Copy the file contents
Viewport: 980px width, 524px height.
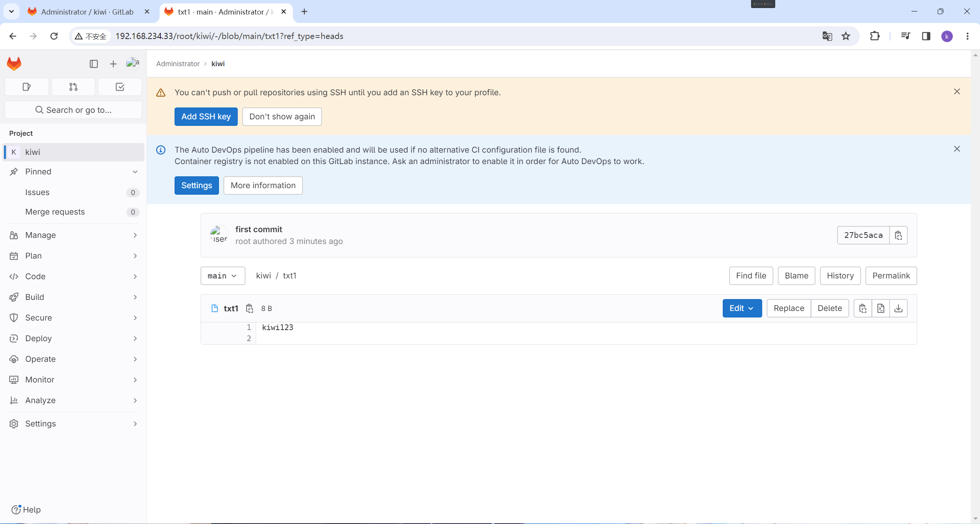coord(863,308)
